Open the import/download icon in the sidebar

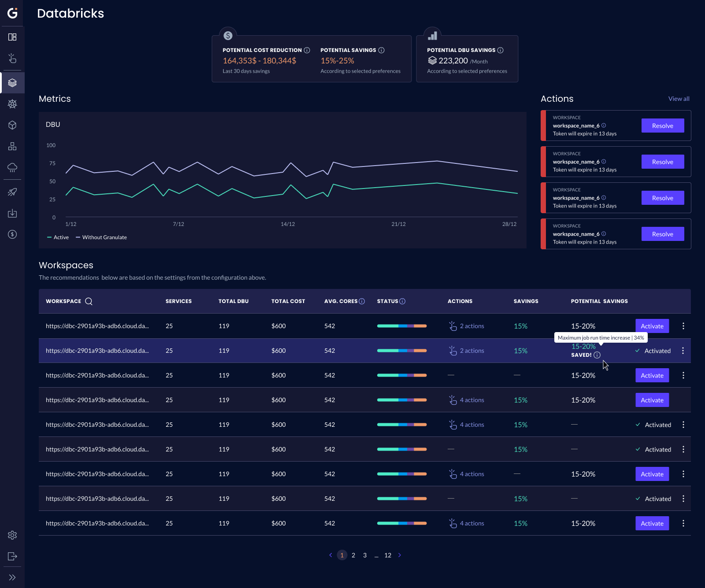point(12,213)
